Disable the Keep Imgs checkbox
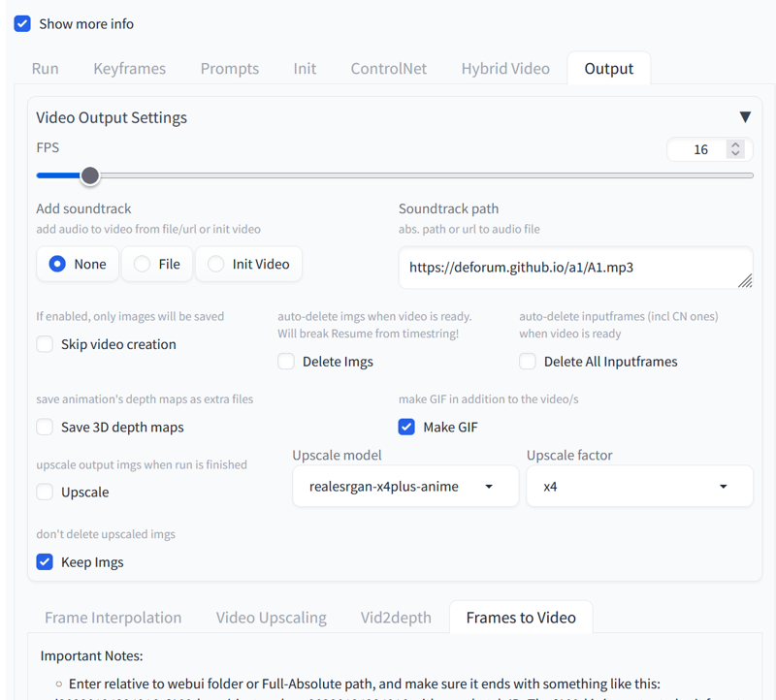The width and height of the screenshot is (776, 700). click(45, 562)
